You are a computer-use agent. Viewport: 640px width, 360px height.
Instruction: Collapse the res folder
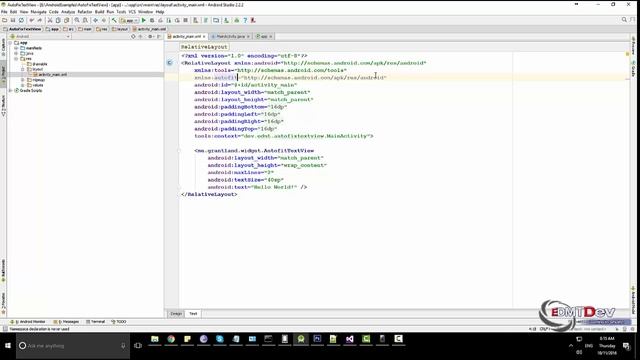(16, 59)
